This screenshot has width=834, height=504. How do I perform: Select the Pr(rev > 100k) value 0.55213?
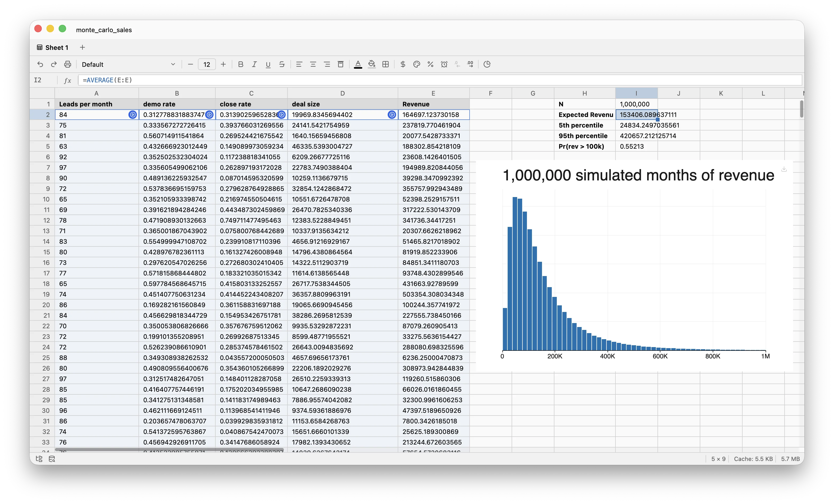[636, 146]
